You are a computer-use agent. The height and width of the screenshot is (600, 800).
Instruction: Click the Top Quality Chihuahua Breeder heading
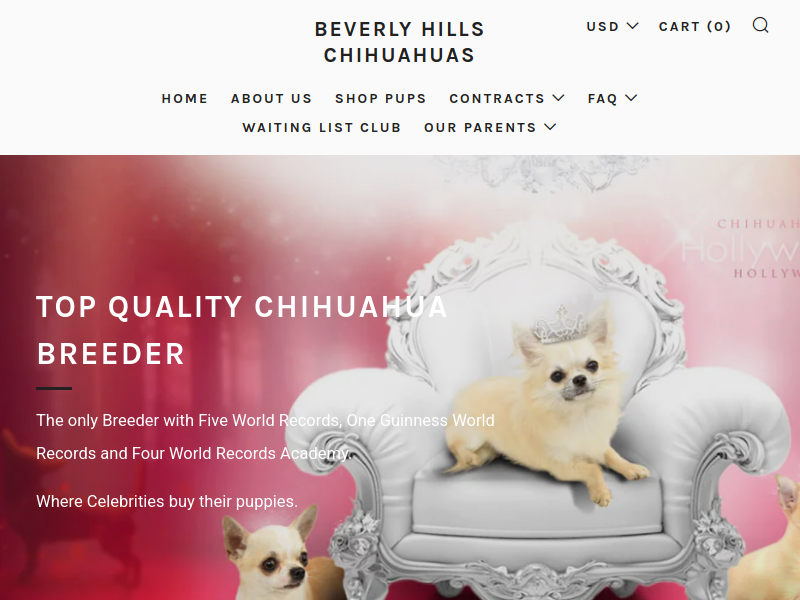coord(242,330)
